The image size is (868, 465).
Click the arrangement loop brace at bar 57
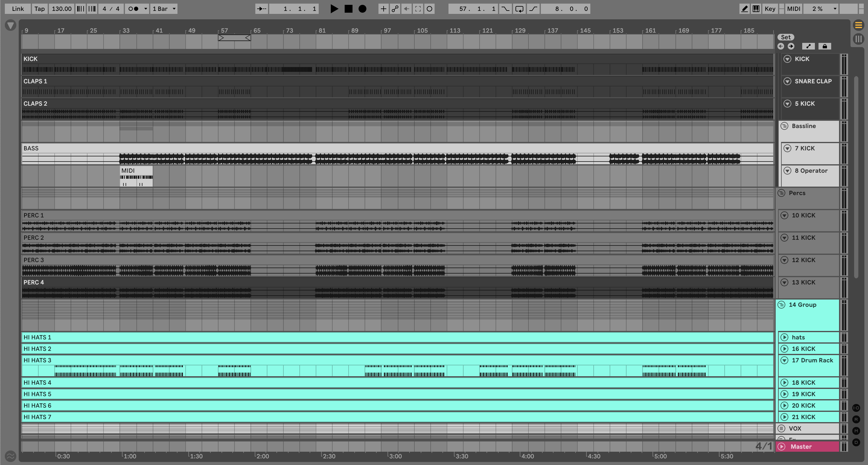tap(235, 38)
